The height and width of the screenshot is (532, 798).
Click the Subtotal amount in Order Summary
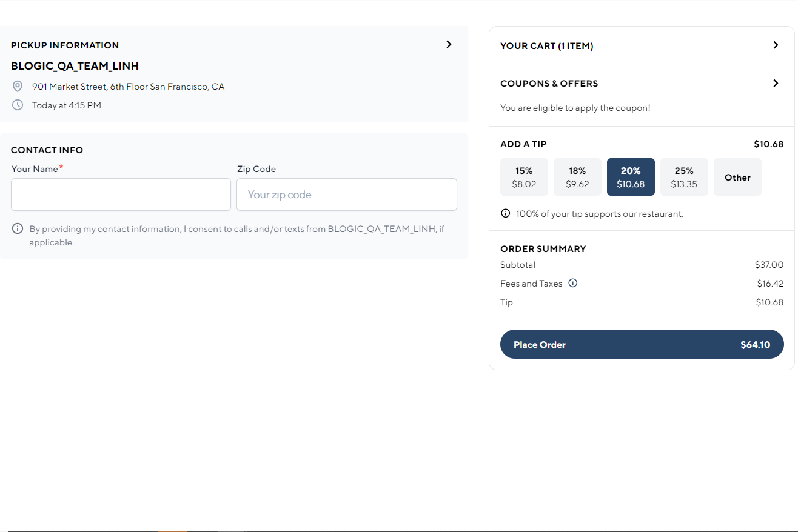pos(769,265)
